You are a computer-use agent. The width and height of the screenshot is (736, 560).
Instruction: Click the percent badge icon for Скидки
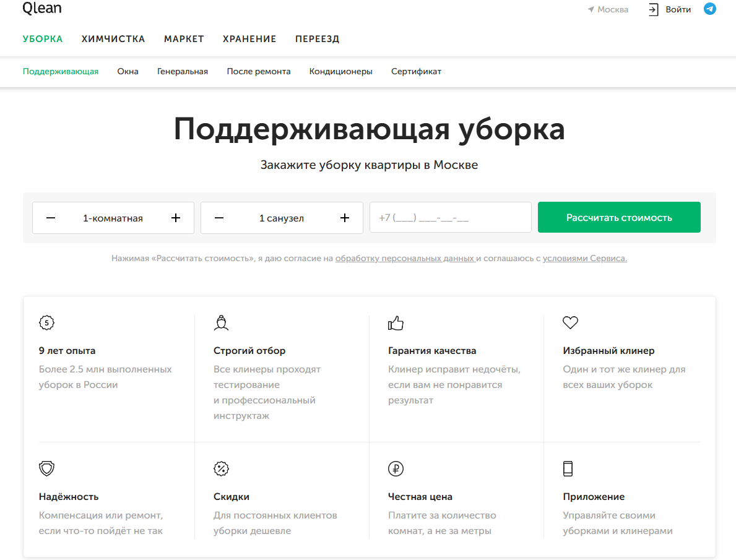pos(221,468)
